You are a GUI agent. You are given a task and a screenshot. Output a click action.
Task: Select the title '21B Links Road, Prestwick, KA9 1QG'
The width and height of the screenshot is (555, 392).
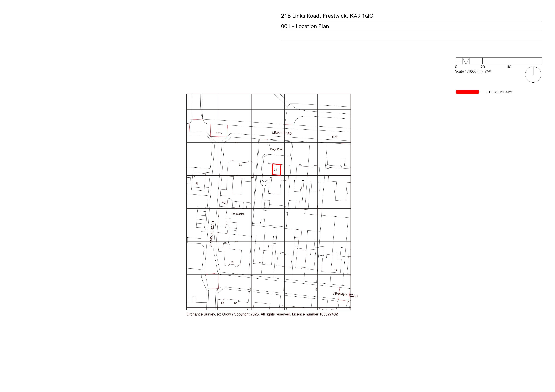click(x=327, y=16)
